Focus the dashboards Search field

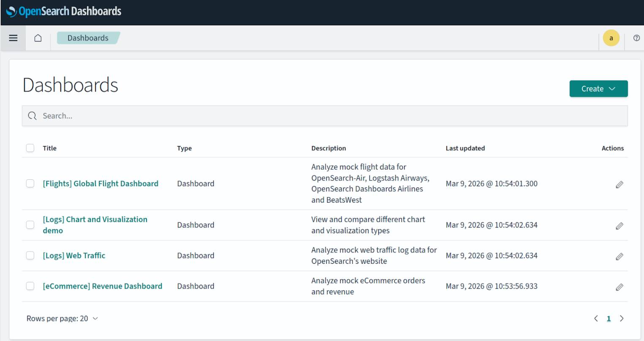pyautogui.click(x=324, y=116)
